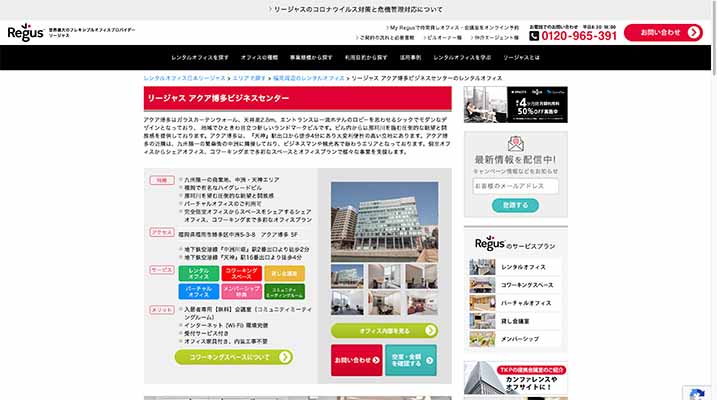Image resolution: width=717 pixels, height=400 pixels.
Task: Select the bottom-left window office thumbnail
Action: [x=348, y=303]
